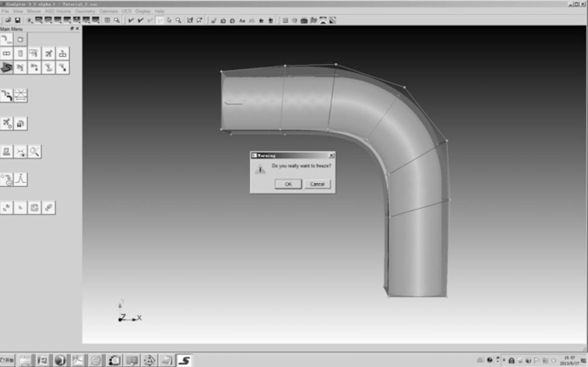Click the arrow pointer selection toolbar icon
588x367 pixels.
169,20
